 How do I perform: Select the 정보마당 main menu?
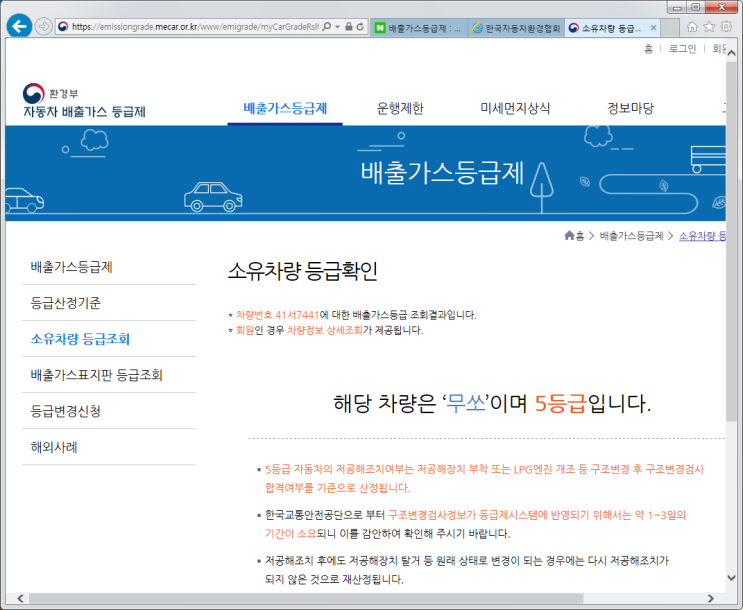click(630, 109)
